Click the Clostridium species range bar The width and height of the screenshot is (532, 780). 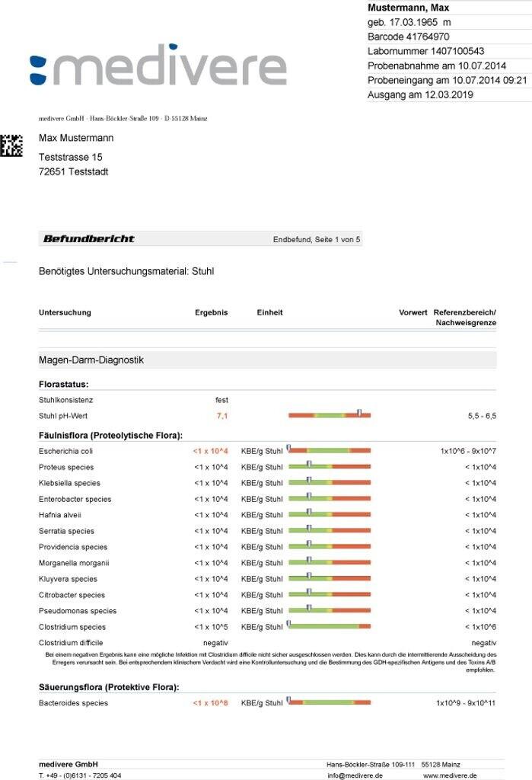(329, 627)
